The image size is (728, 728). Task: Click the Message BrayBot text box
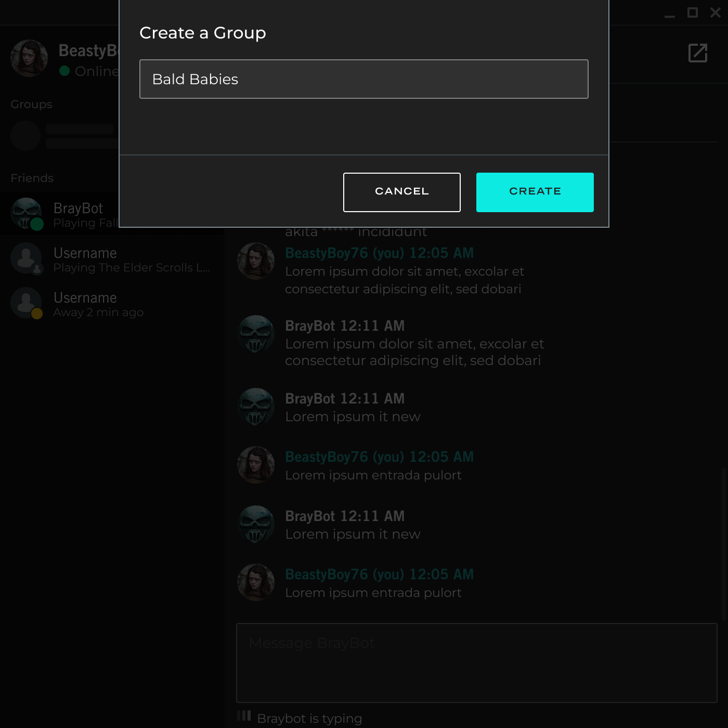(x=476, y=663)
